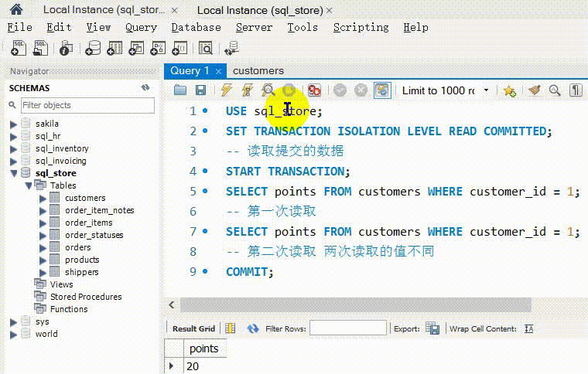
Task: Select the Functions folder
Action: coord(69,309)
